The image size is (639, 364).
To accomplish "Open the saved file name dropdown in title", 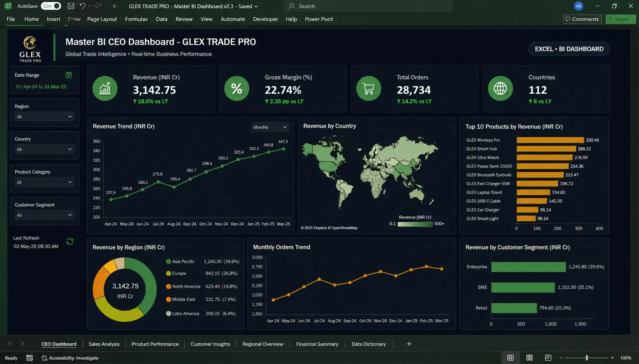I will pos(256,6).
